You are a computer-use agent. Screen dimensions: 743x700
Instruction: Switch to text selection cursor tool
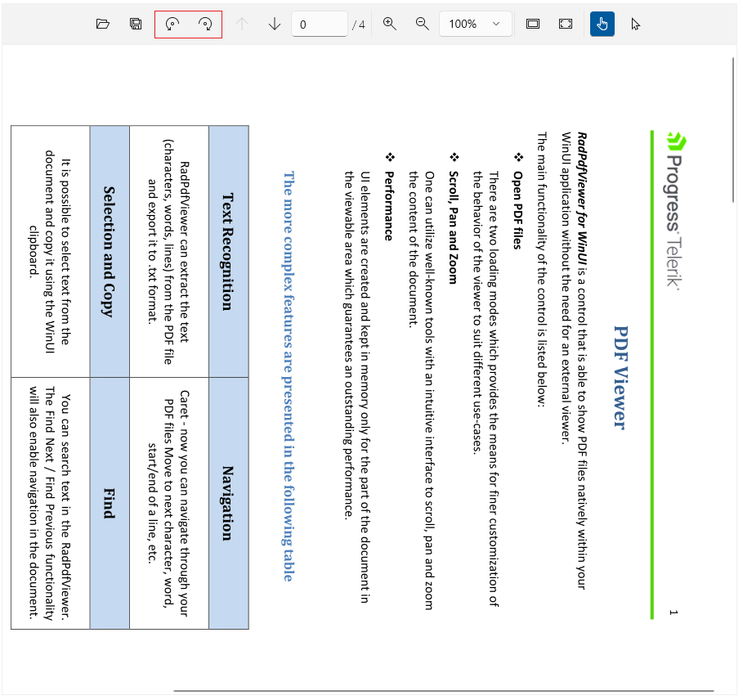(635, 24)
